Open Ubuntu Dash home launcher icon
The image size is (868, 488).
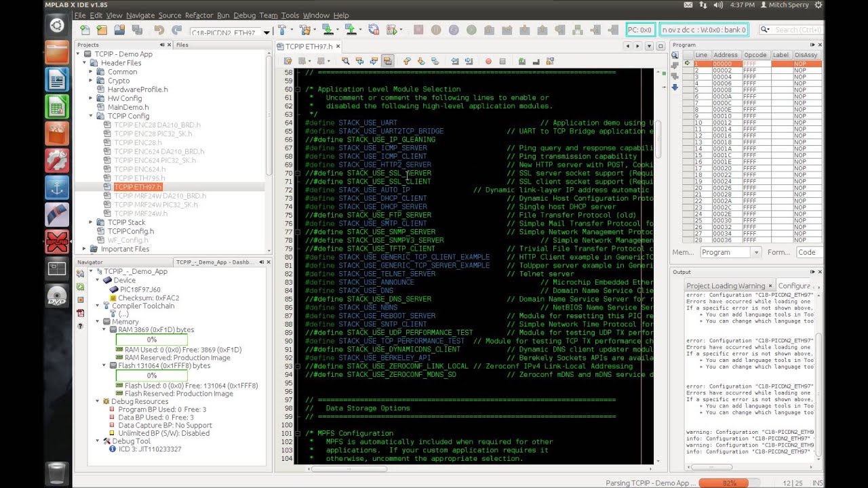click(x=57, y=25)
